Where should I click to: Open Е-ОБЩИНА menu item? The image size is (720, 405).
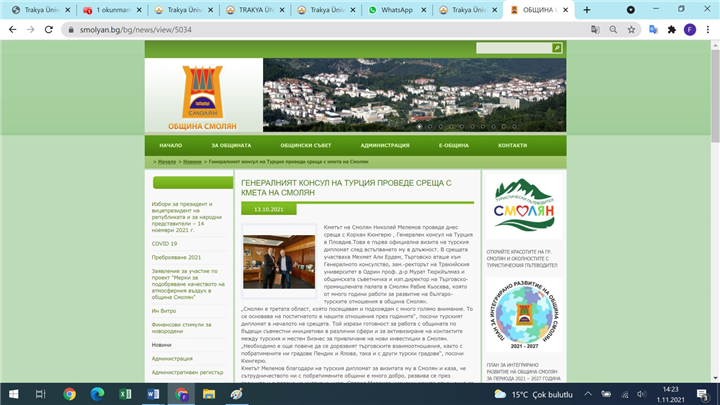tap(454, 145)
